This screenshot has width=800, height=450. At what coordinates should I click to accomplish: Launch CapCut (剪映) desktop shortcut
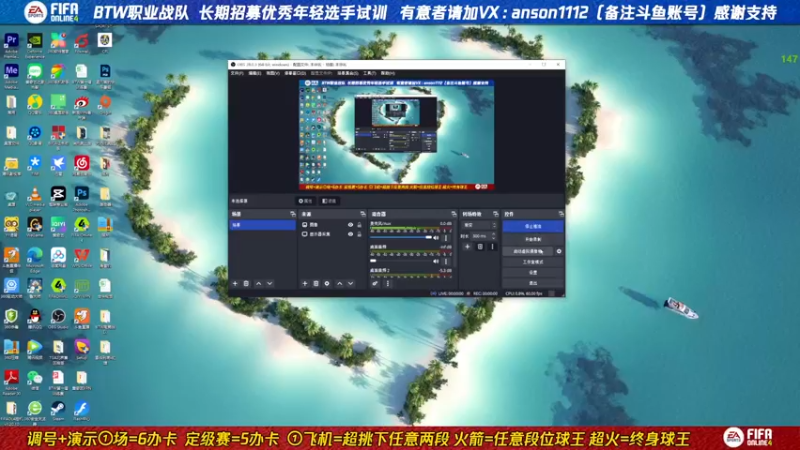click(x=58, y=194)
